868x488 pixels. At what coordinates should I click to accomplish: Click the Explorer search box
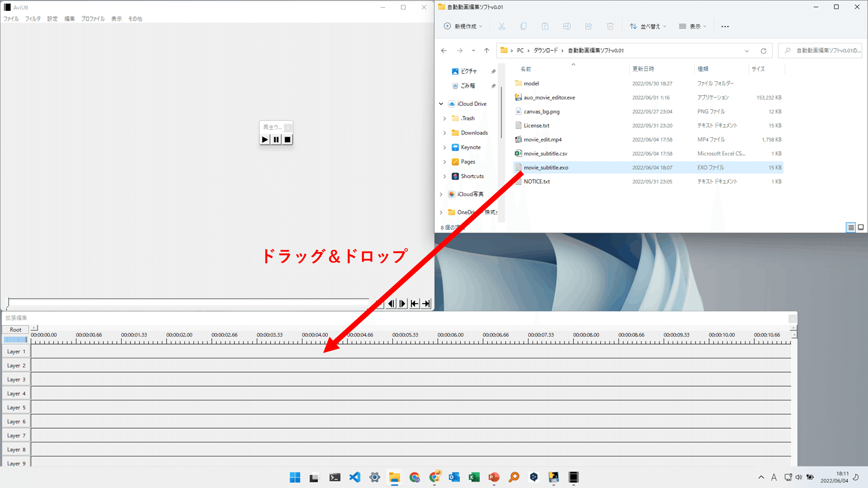coord(820,51)
